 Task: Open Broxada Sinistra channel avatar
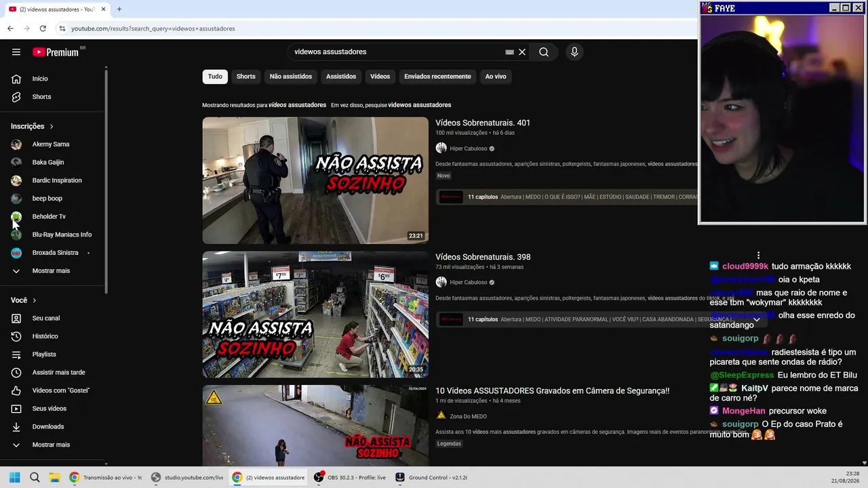click(16, 253)
